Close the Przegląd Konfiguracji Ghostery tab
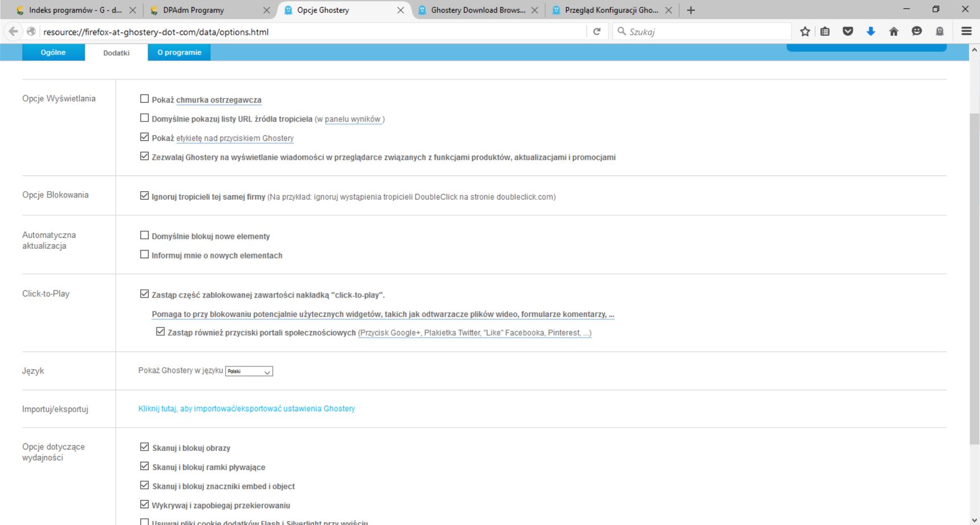This screenshot has width=980, height=525. pyautogui.click(x=668, y=10)
